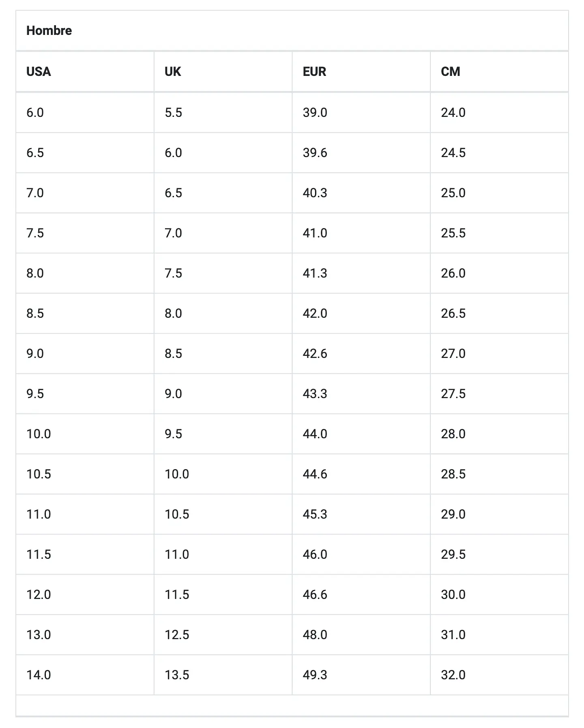Click CM value 29.5 cell
The image size is (584, 728).
(x=499, y=554)
